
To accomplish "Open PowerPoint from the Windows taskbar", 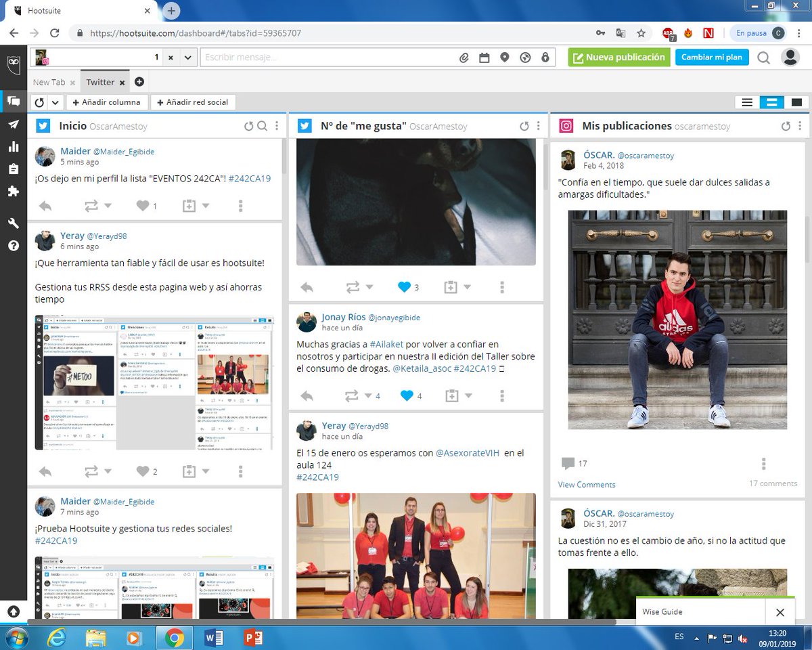I will [x=253, y=638].
